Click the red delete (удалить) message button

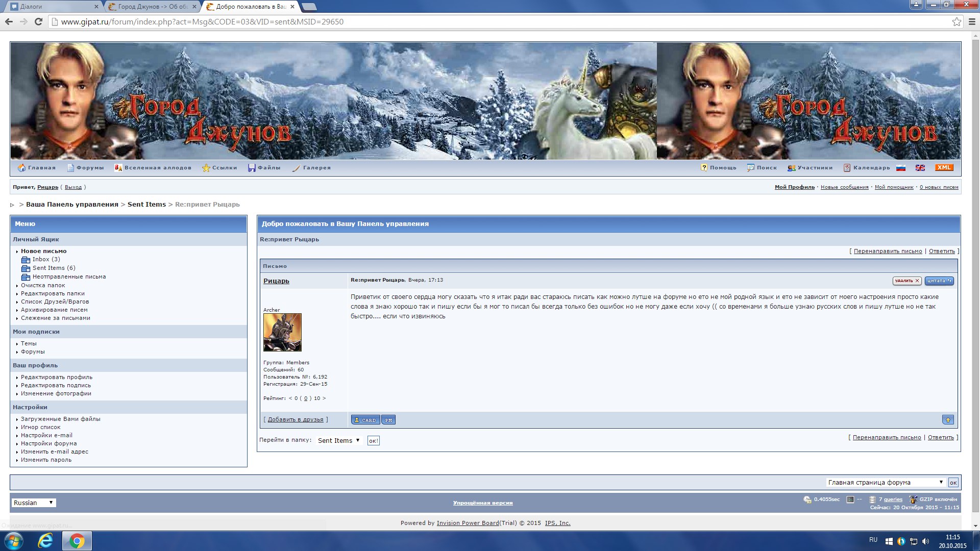click(x=906, y=281)
